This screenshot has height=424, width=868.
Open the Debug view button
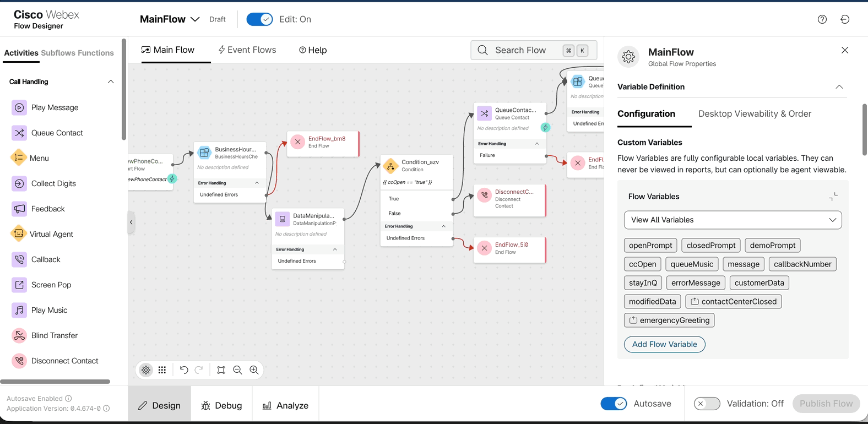pos(221,405)
